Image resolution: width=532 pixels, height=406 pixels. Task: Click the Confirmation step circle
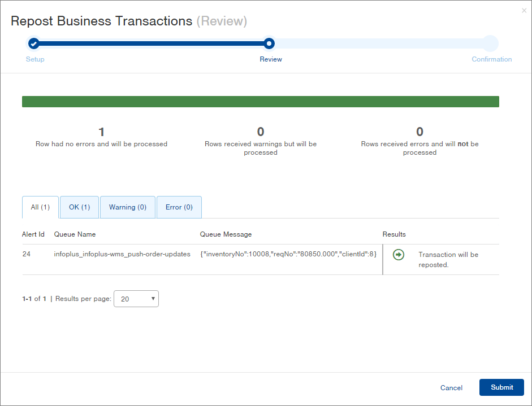(491, 43)
